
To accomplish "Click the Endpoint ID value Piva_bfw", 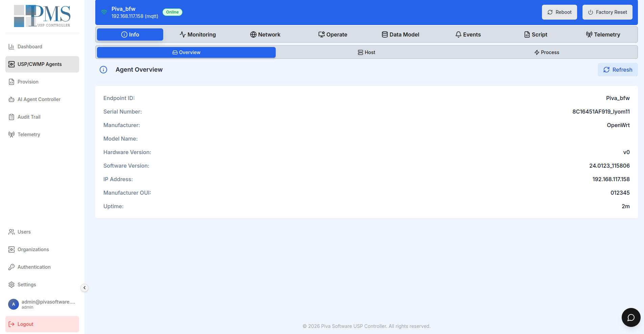I will pyautogui.click(x=618, y=98).
